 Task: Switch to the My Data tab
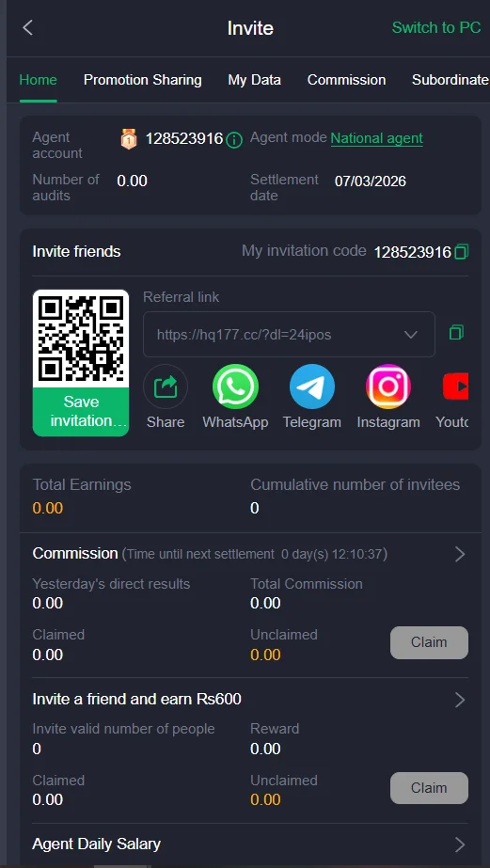tap(254, 80)
